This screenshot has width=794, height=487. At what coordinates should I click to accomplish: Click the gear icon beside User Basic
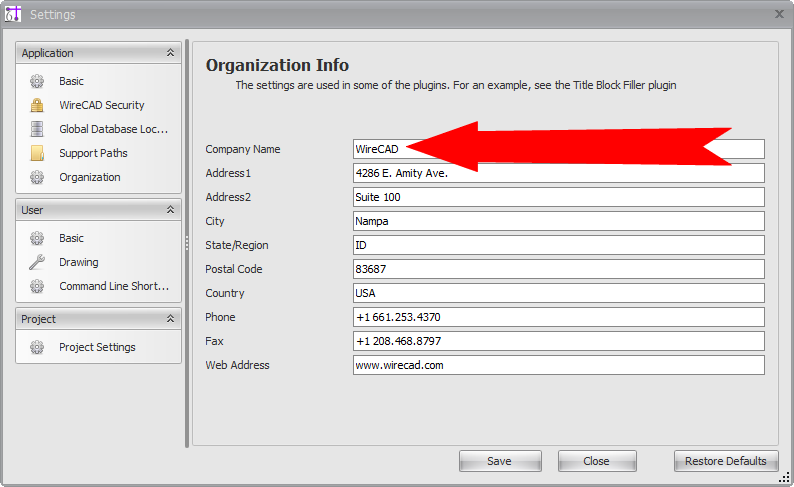(37, 238)
